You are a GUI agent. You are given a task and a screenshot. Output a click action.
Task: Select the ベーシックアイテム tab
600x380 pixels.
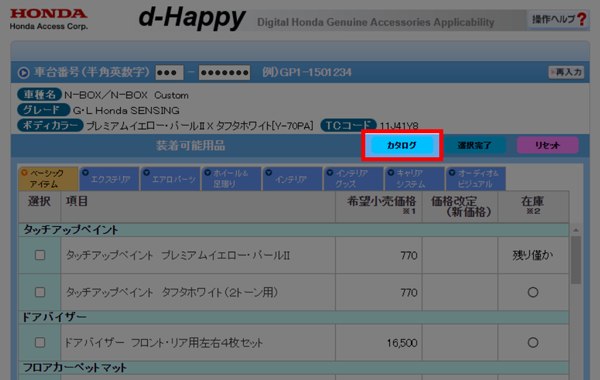48,179
